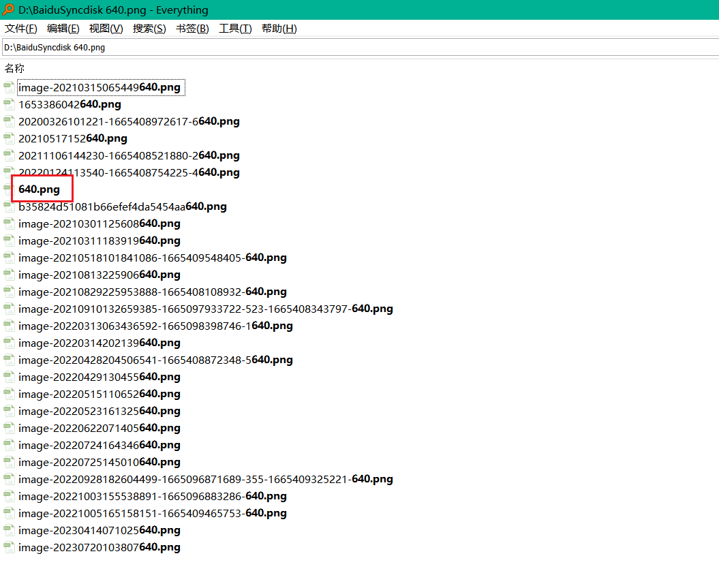Click file icon of b35824d51081b66efef4da5454aa640.png
719x588 pixels.
(x=9, y=206)
